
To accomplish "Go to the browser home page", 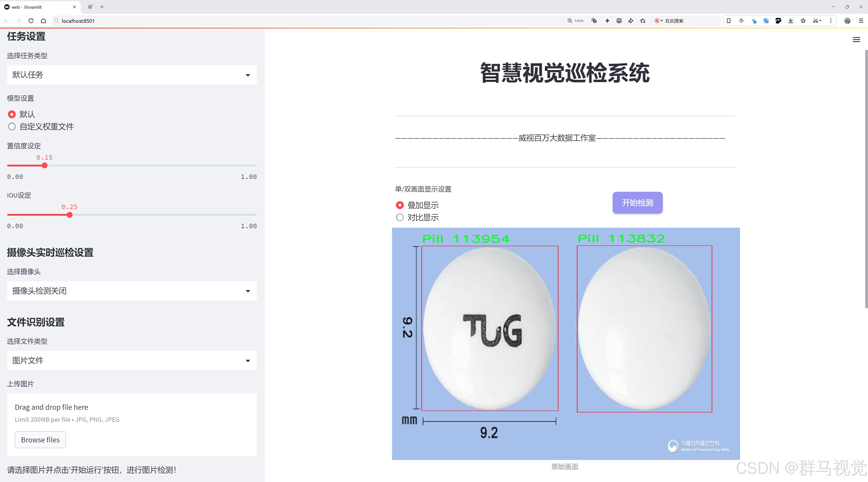I will coord(43,21).
